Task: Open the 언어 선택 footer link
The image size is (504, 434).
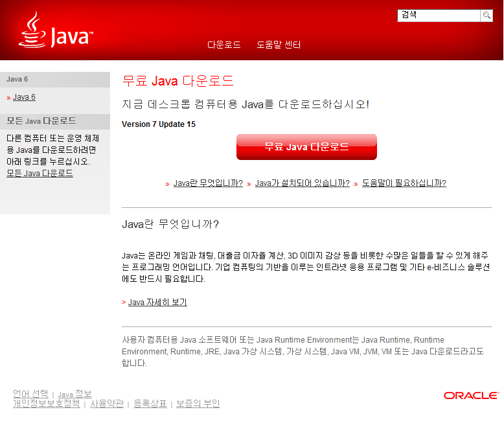Action: 30,393
